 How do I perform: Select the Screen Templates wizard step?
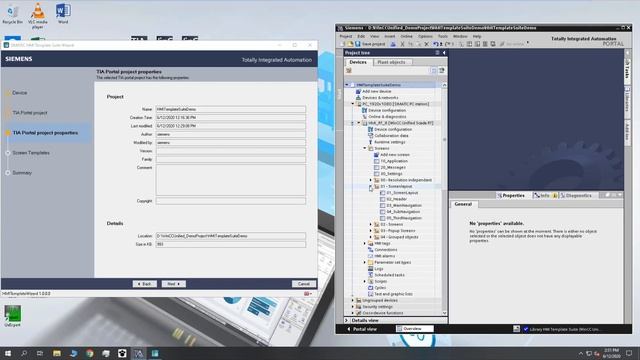click(x=31, y=153)
